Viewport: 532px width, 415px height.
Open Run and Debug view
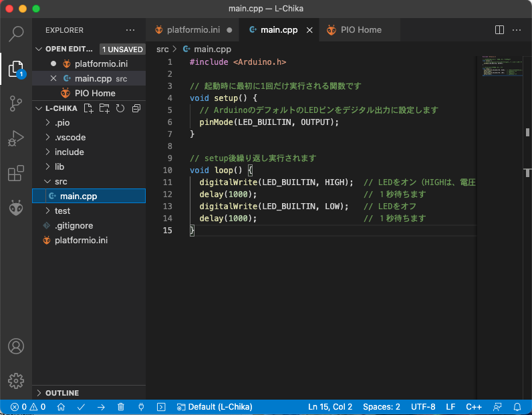click(16, 138)
